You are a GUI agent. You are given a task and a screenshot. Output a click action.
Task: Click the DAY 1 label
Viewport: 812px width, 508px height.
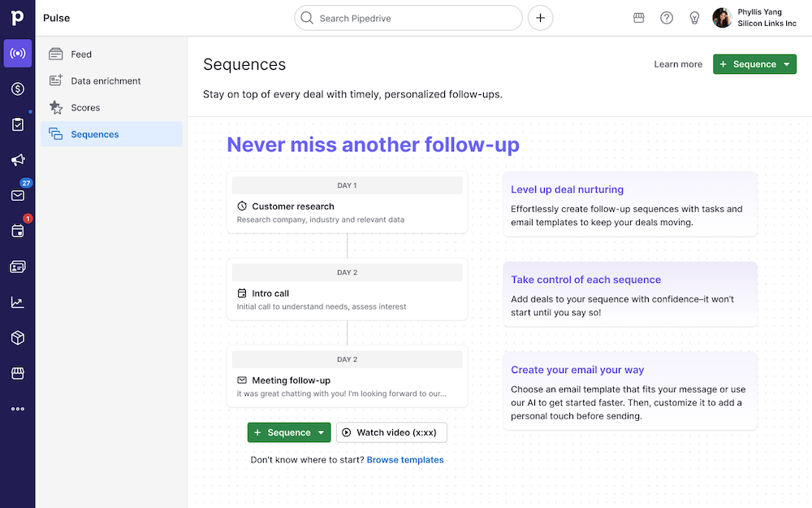(347, 185)
